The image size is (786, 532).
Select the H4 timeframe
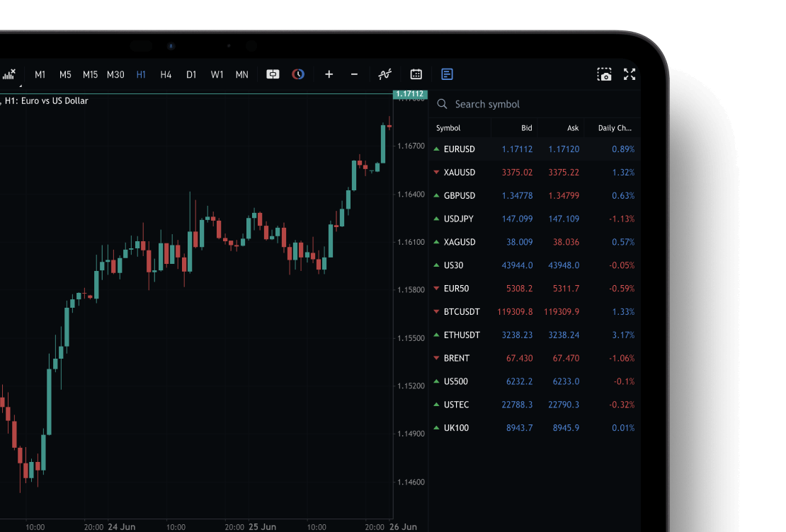pos(166,74)
